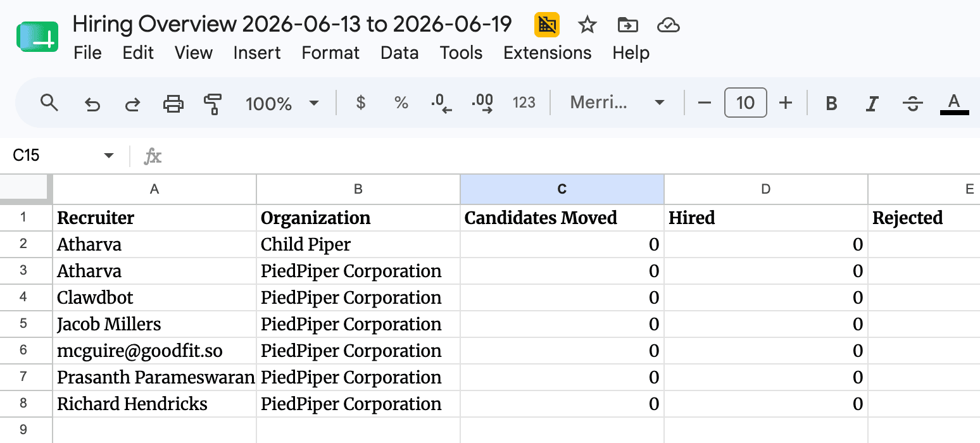Screen dimensions: 980x443
Task: Open the Insert menu
Action: tap(256, 53)
